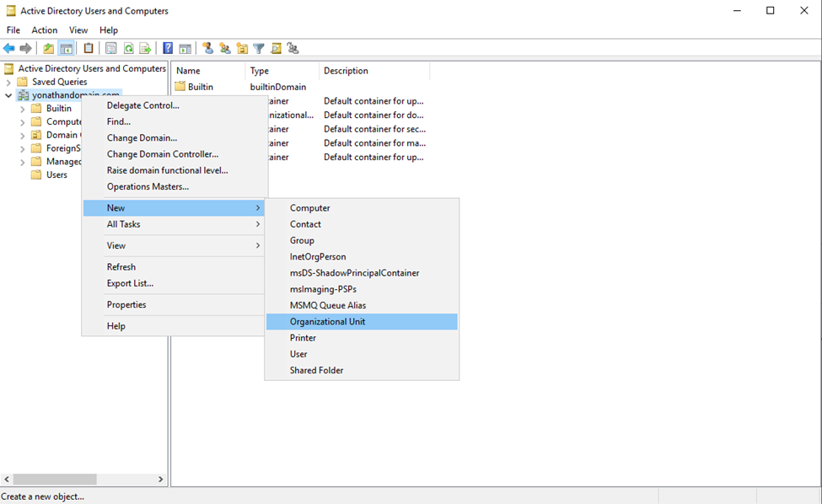Choose Group in New submenu
This screenshot has width=822, height=504.
(362, 240)
